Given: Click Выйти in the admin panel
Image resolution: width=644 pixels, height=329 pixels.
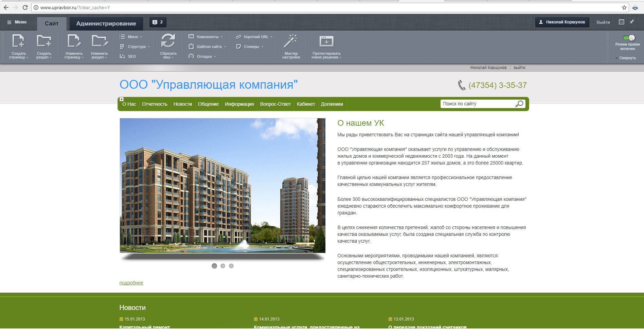Looking at the screenshot, I should click(x=603, y=22).
